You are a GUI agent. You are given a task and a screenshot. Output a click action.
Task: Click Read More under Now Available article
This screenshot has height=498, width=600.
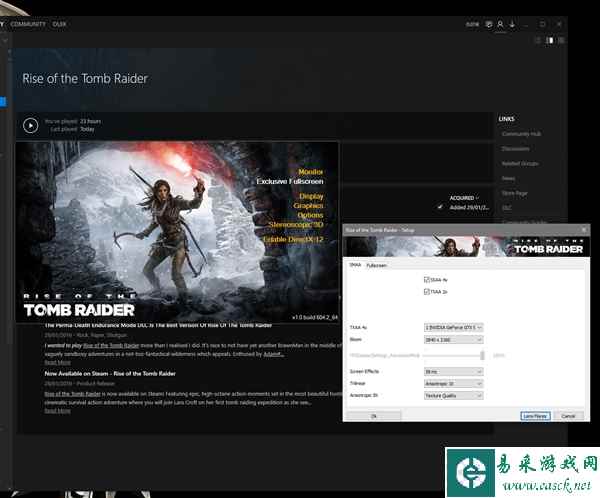tap(57, 411)
